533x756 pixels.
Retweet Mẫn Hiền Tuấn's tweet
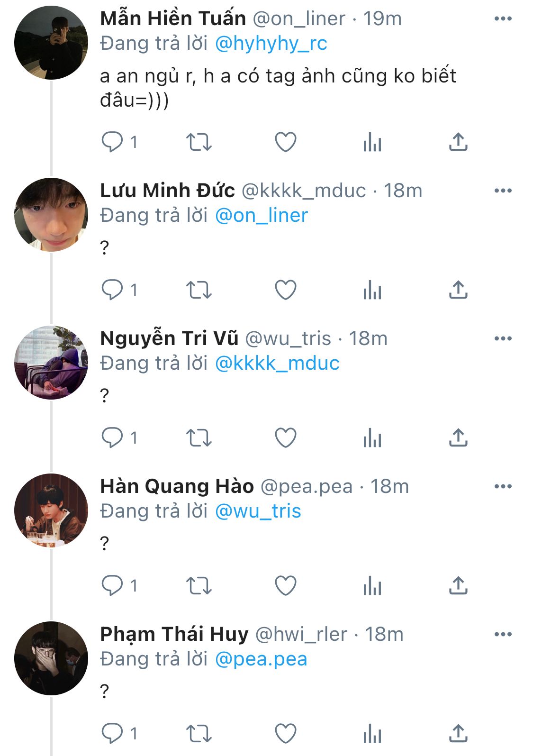pos(199,142)
